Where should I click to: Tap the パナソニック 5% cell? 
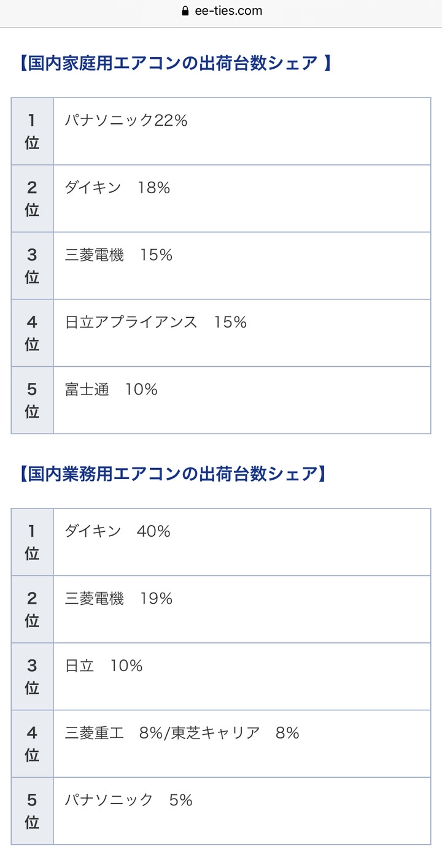tap(242, 812)
